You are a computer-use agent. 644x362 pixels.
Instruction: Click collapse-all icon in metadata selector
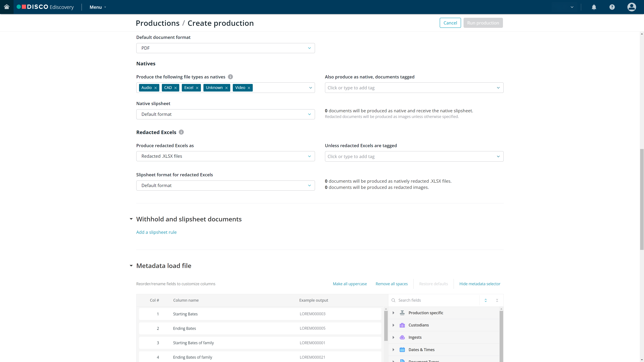coord(497,300)
